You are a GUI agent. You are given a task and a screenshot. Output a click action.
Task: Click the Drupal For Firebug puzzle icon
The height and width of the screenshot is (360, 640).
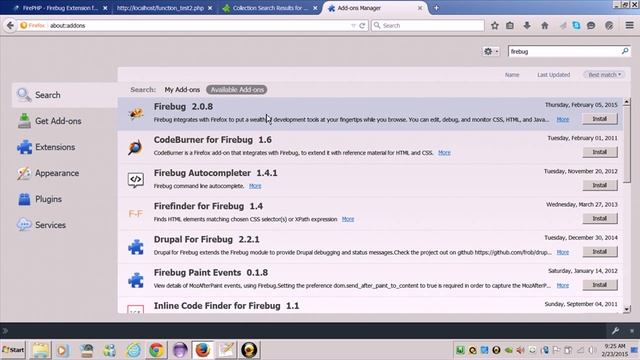click(136, 247)
